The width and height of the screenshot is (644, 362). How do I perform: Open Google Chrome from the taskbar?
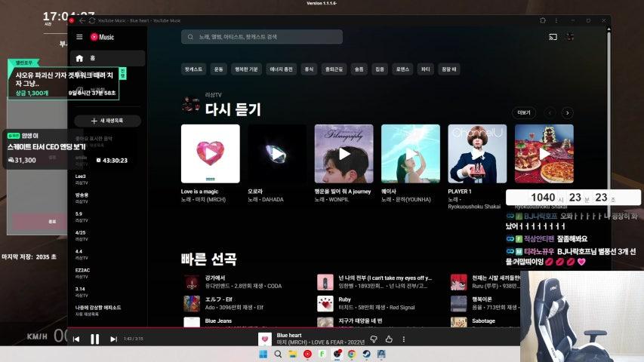[352, 354]
